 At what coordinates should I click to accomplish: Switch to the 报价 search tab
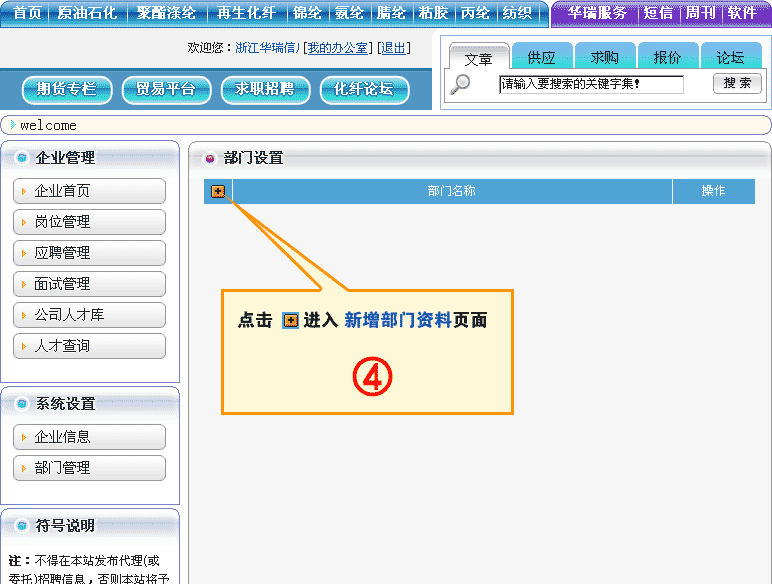667,58
